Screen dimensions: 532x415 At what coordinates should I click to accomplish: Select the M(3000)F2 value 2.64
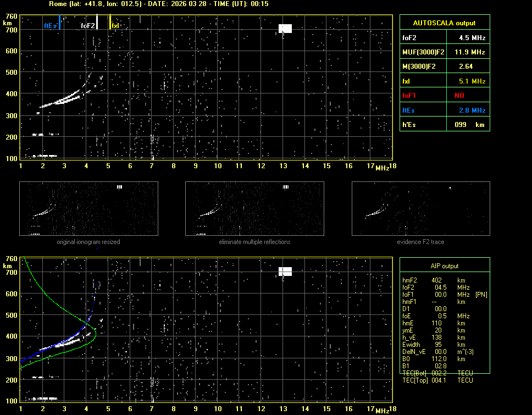coord(467,67)
